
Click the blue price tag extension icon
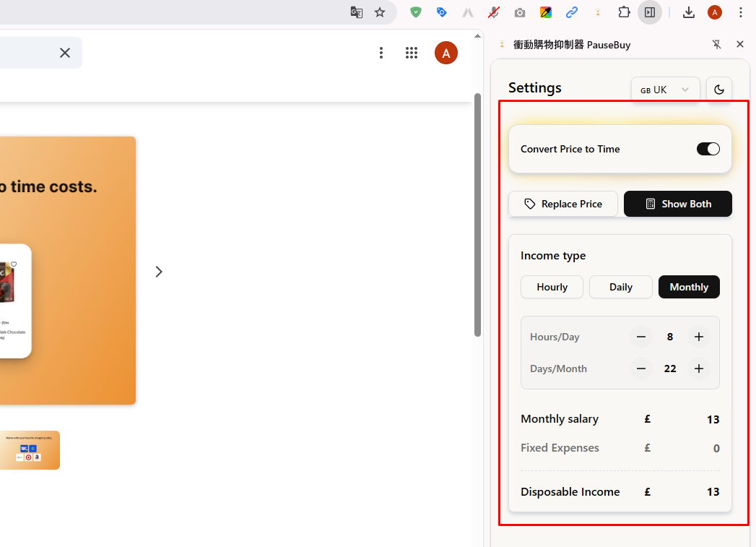pyautogui.click(x=441, y=12)
